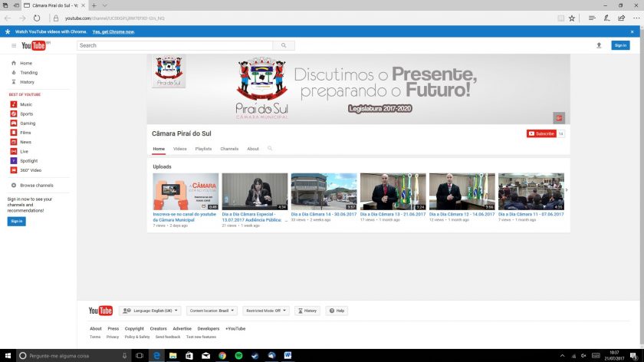This screenshot has width=644, height=362.
Task: Click the blue Sign in sidebar button
Action: (16, 222)
